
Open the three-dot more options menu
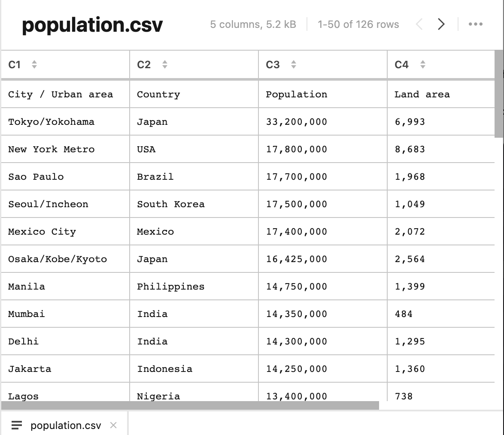coord(475,24)
